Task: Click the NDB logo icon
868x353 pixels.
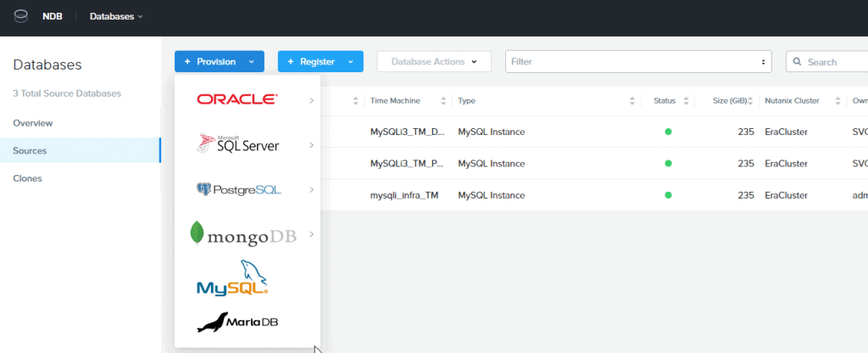Action: pyautogui.click(x=21, y=16)
